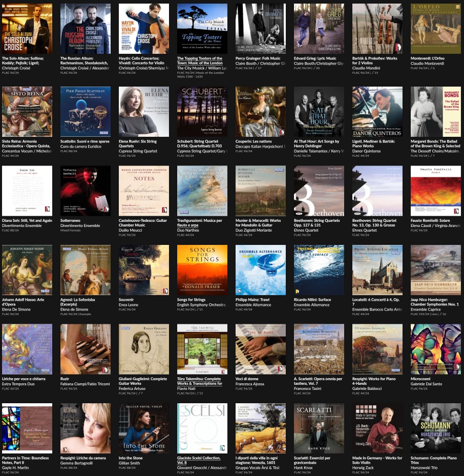The image size is (464, 476).
Task: Open Voci di donne album cover
Action: point(260,349)
